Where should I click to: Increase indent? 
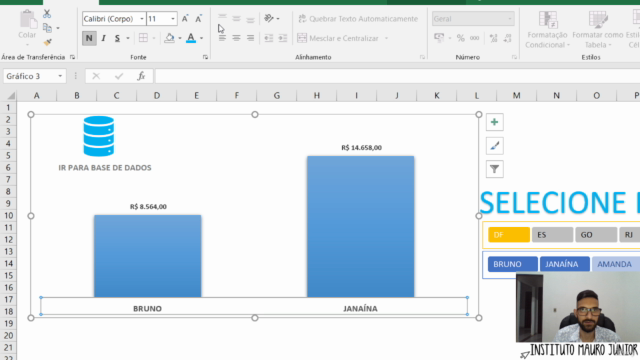click(283, 38)
